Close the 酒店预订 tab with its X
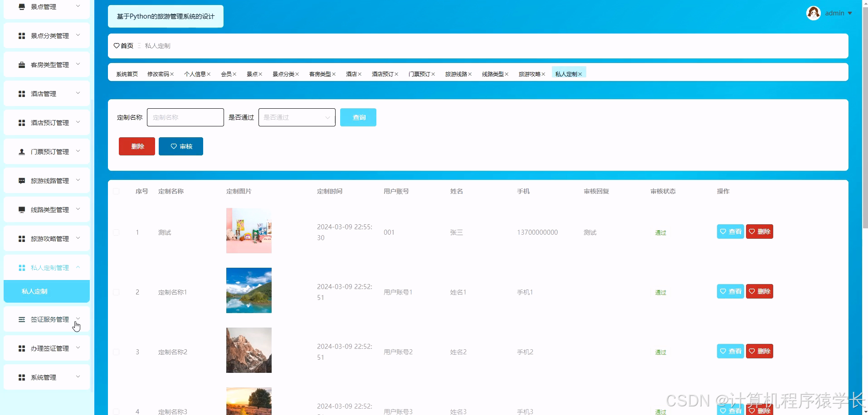This screenshot has width=868, height=415. pyautogui.click(x=396, y=74)
